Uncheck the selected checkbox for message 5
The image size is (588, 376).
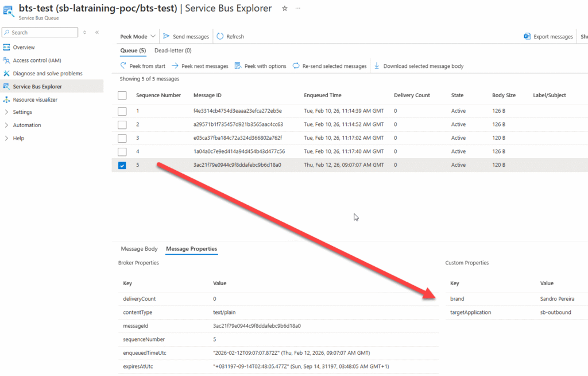click(122, 166)
